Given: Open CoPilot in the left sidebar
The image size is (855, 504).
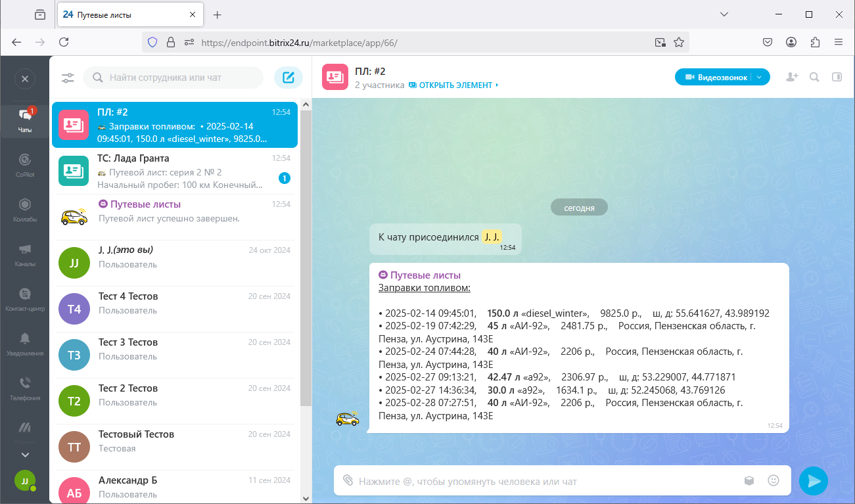Looking at the screenshot, I should tap(25, 164).
